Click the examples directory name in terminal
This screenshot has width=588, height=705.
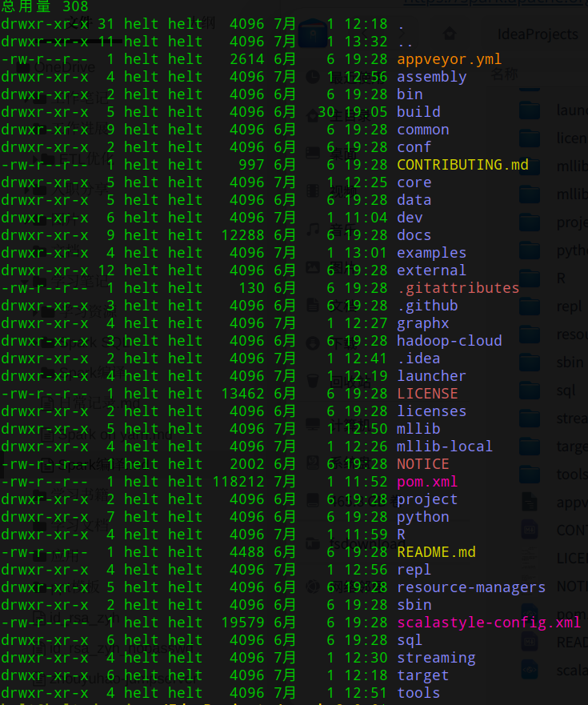tap(431, 253)
